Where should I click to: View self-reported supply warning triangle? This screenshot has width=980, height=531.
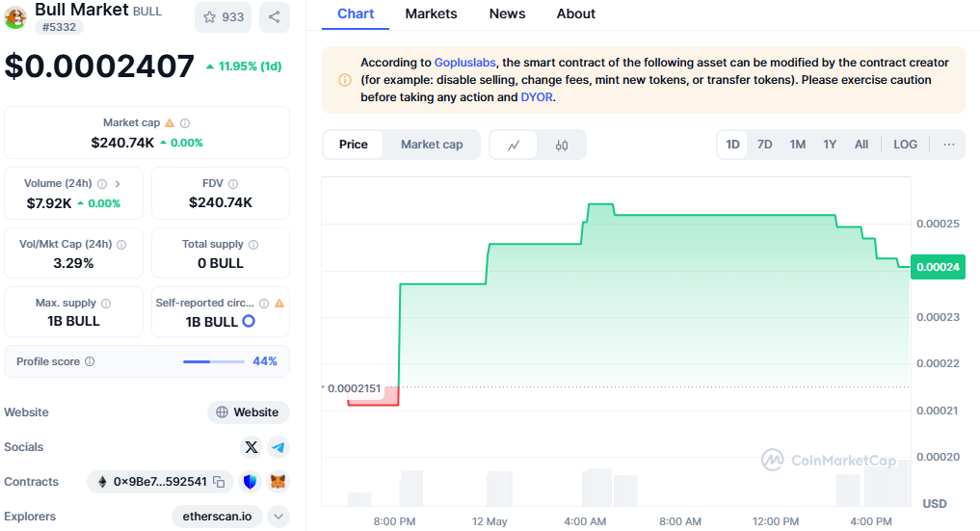[279, 303]
